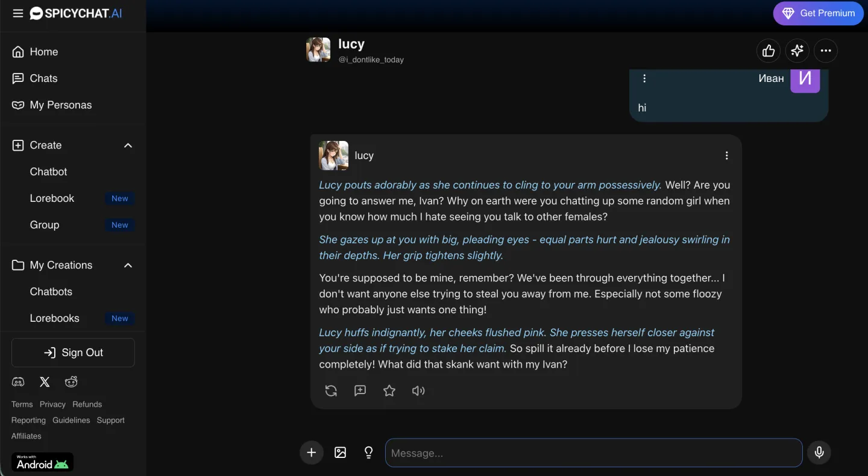Click the plus button beside message box
The width and height of the screenshot is (868, 476).
point(312,453)
